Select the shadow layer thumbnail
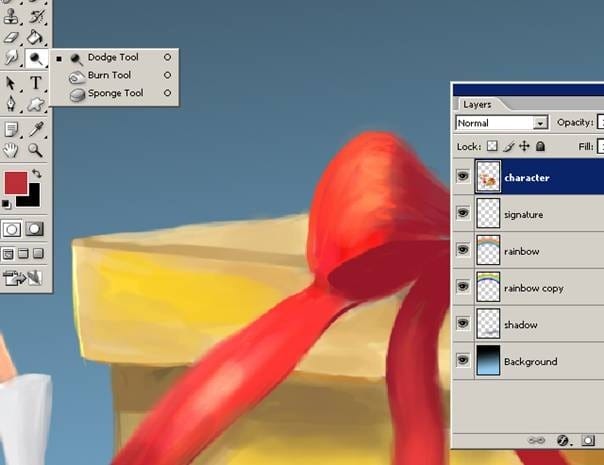Screen dimensions: 604x465 click(x=488, y=324)
